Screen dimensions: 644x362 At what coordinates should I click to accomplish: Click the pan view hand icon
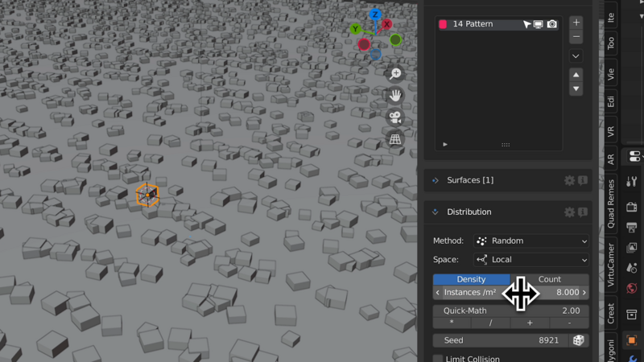tap(395, 96)
